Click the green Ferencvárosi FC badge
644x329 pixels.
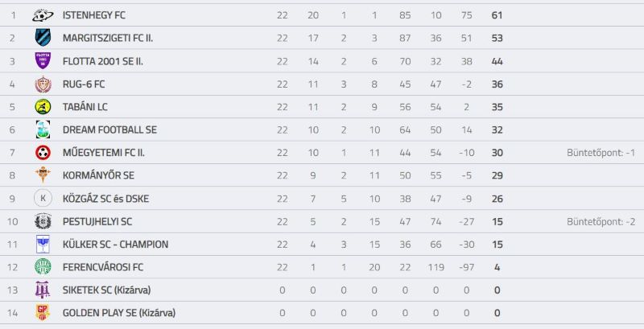(43, 267)
